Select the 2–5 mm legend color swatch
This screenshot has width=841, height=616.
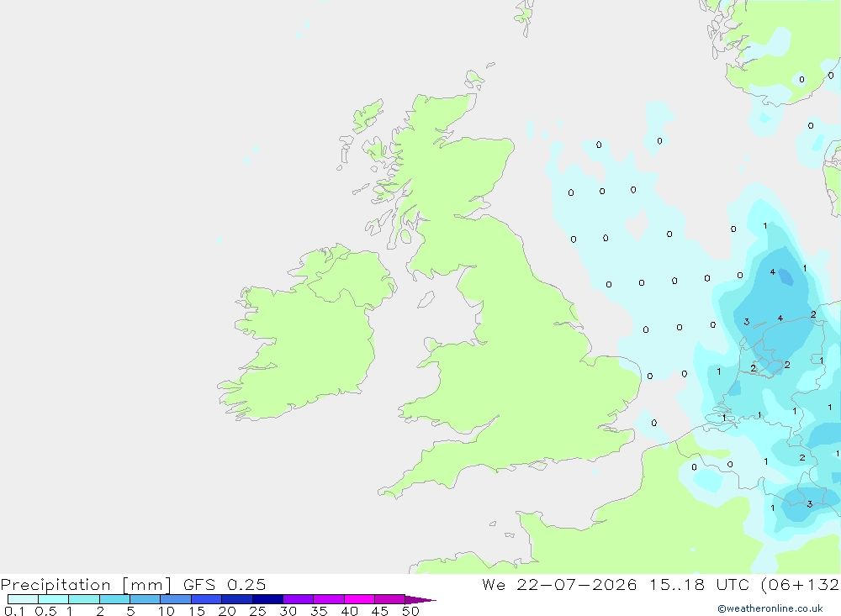point(114,599)
